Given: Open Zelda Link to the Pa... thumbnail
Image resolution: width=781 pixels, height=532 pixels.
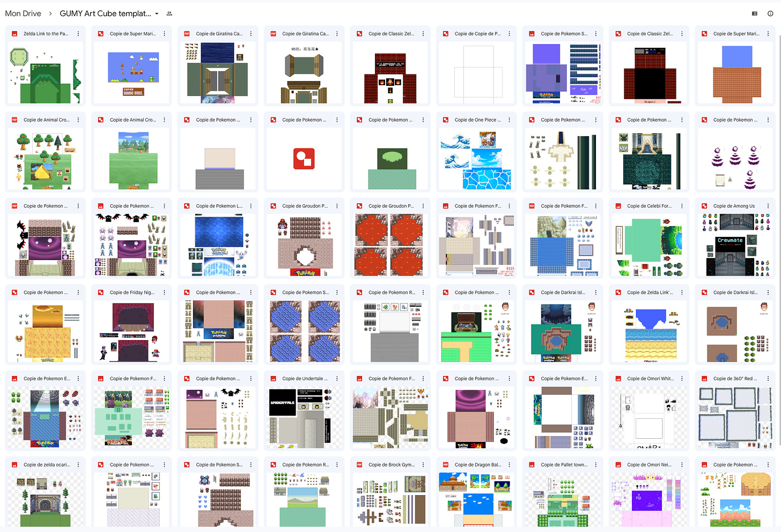Looking at the screenshot, I should (46, 73).
